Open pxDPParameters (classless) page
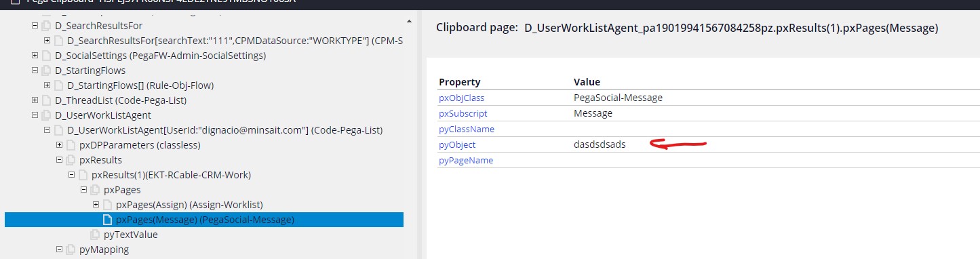Screen dimensions: 980x259 click(x=140, y=145)
